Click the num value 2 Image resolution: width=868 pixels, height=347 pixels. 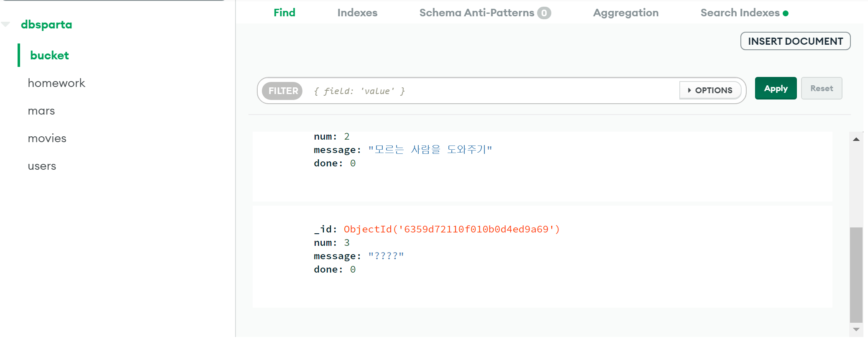tap(347, 136)
